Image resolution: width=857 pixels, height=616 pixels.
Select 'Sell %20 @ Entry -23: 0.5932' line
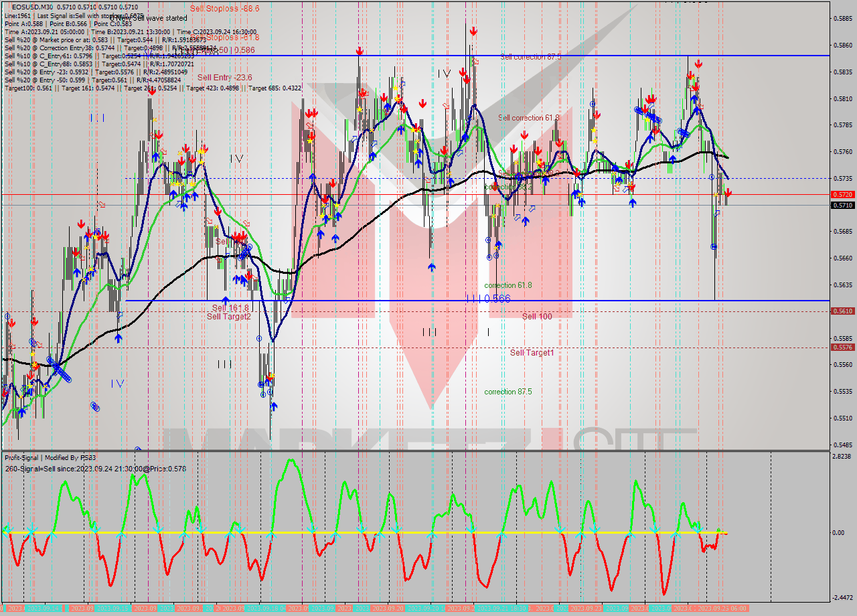pyautogui.click(x=96, y=72)
